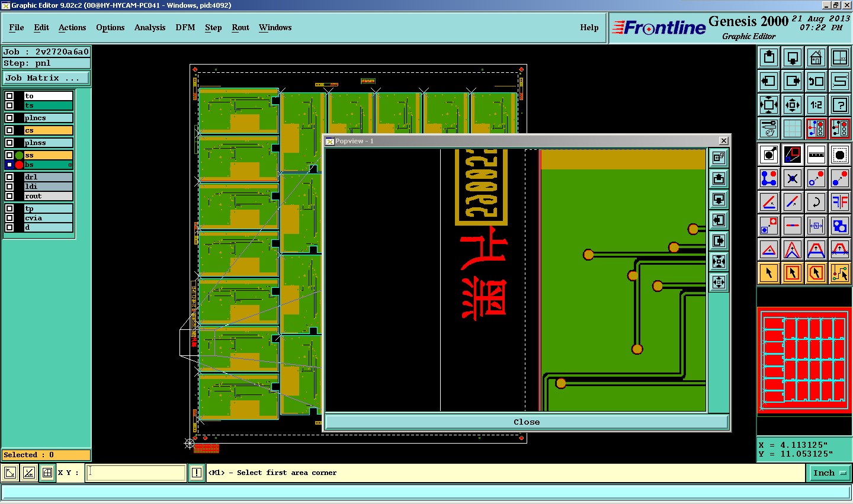Click the question mark query icon

[839, 105]
